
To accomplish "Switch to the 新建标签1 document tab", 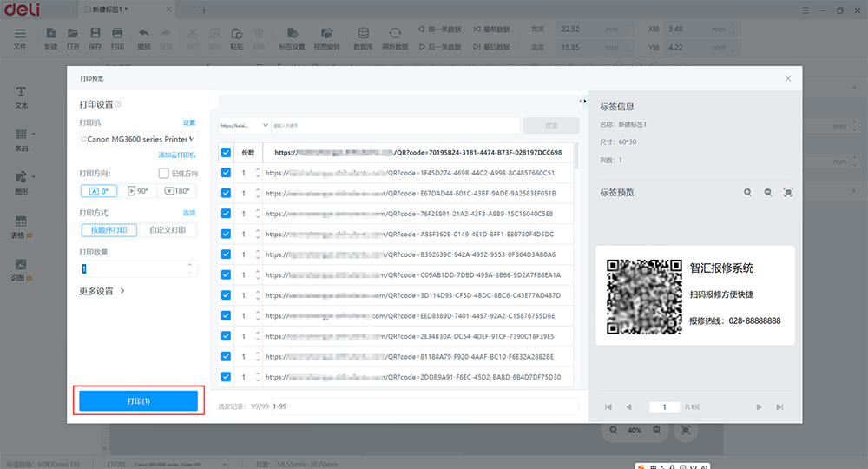I will (125, 10).
